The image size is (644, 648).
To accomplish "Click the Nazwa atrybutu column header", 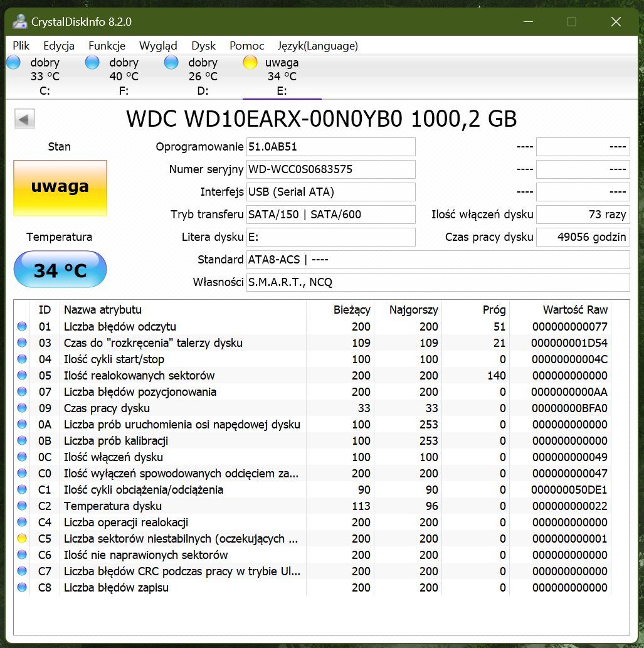I will (x=183, y=310).
